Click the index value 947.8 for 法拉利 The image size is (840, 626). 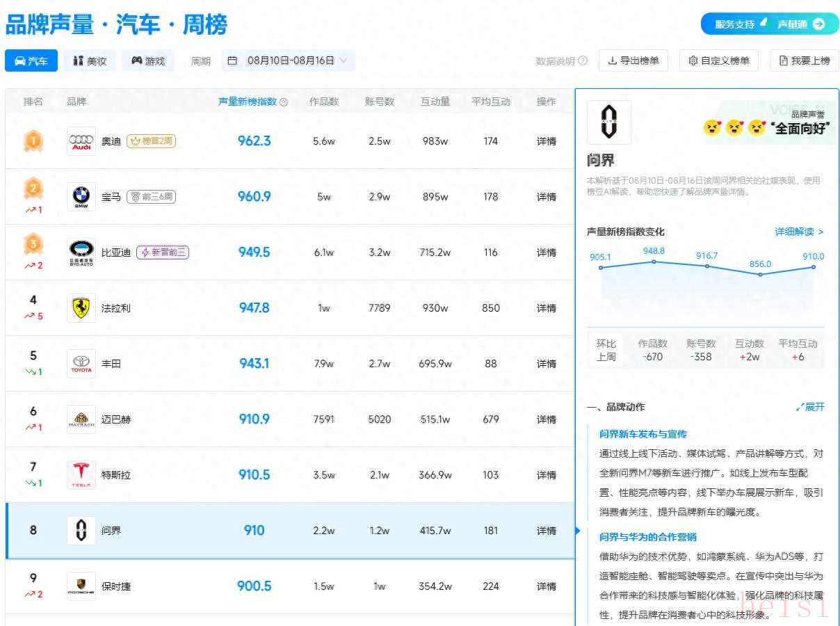click(255, 308)
